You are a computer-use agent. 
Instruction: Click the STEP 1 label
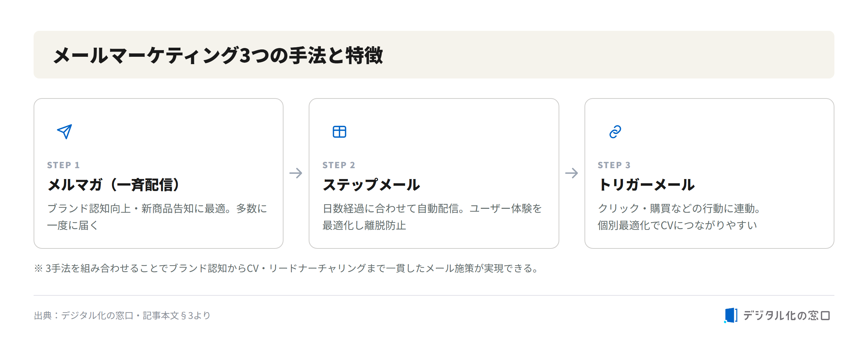[x=63, y=165]
